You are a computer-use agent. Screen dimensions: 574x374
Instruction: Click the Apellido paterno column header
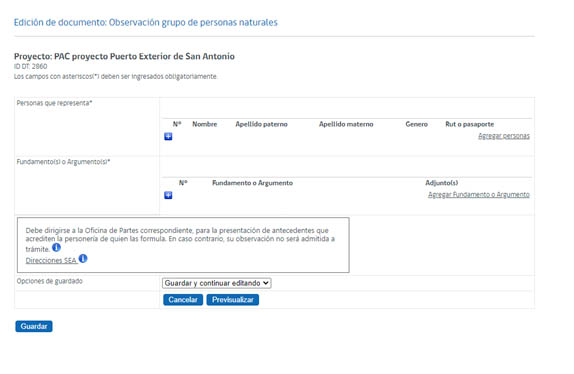tap(261, 124)
